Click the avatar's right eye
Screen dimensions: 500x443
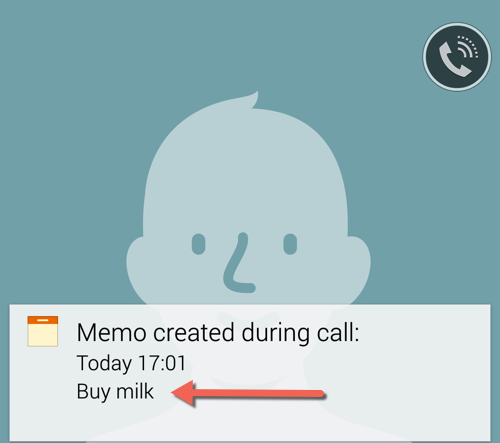pyautogui.click(x=290, y=244)
